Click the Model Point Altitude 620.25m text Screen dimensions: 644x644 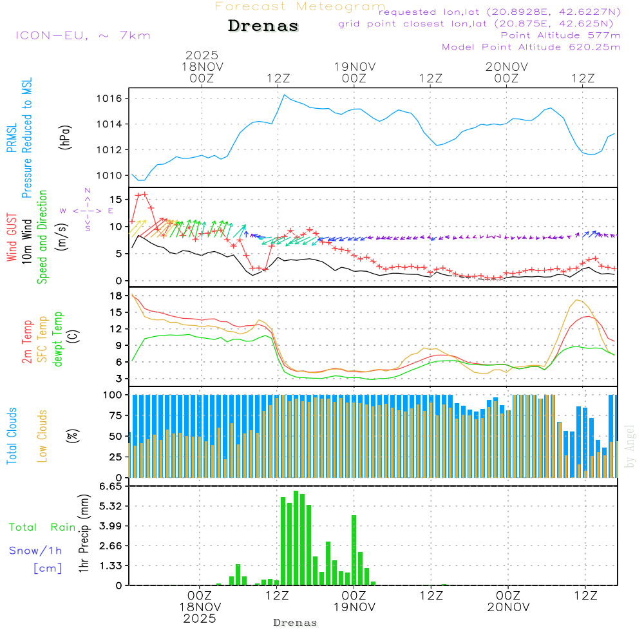(531, 47)
